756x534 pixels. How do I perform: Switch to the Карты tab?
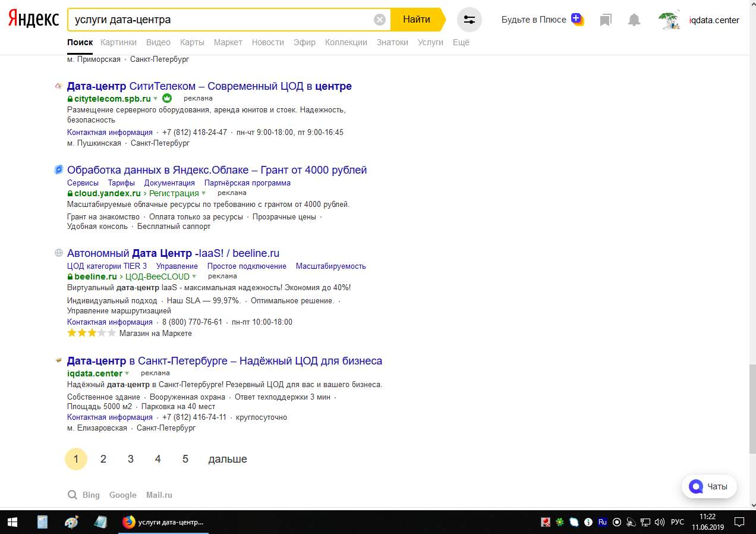click(x=192, y=42)
